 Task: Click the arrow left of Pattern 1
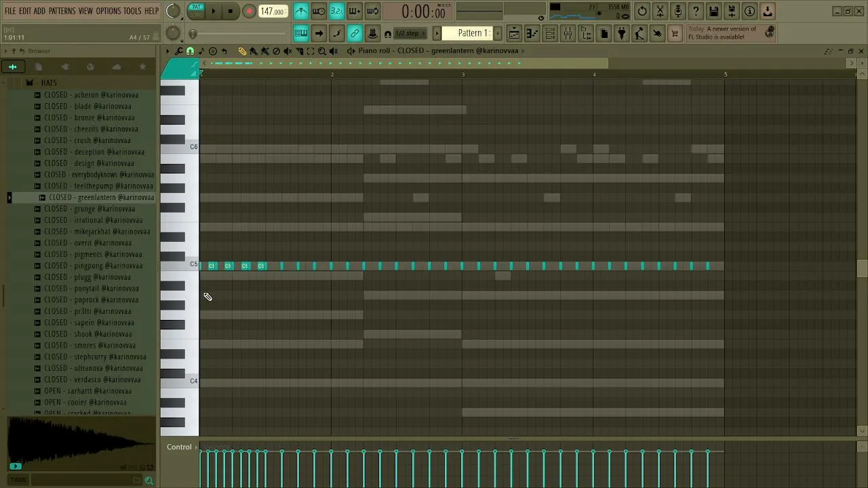pos(437,33)
